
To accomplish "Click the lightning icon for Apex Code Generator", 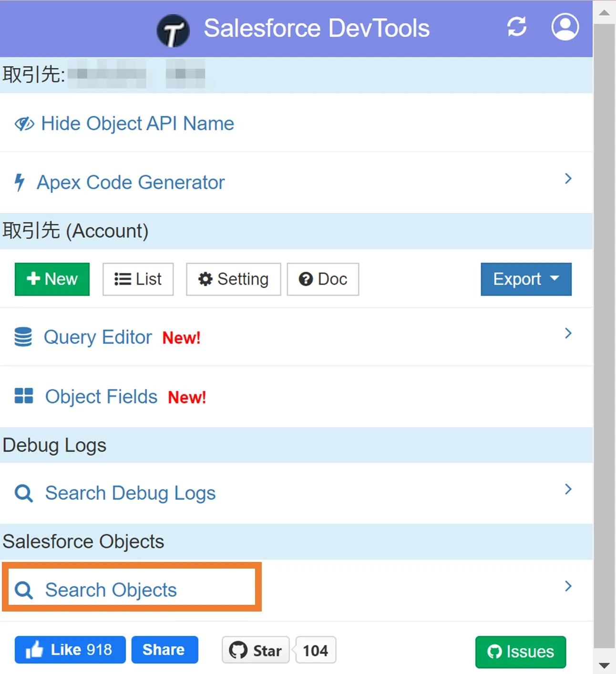I will tap(19, 182).
